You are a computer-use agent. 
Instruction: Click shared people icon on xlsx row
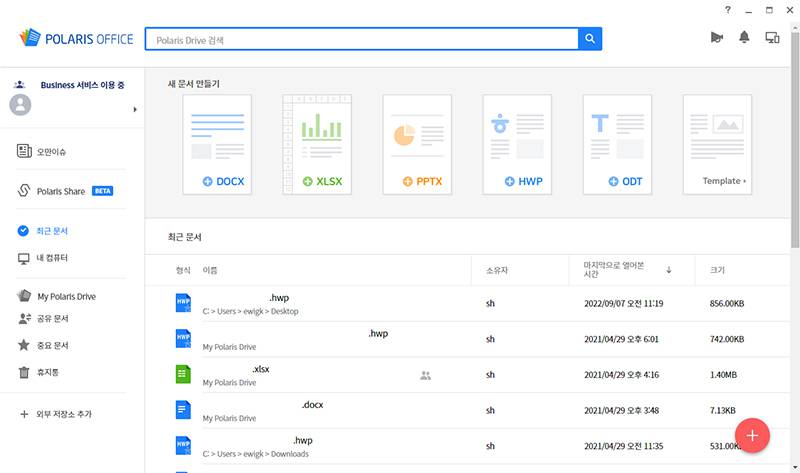pos(426,376)
